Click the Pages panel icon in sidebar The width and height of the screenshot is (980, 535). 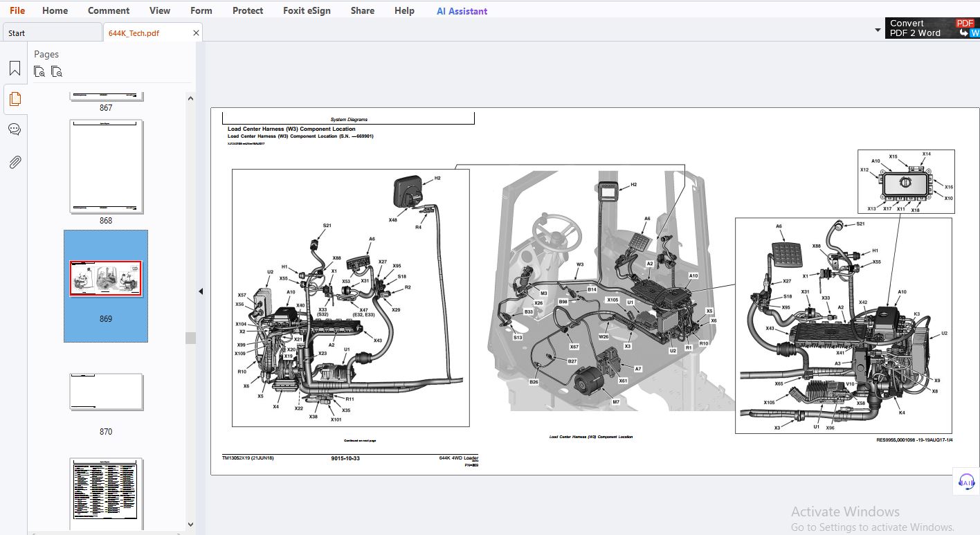coord(15,99)
